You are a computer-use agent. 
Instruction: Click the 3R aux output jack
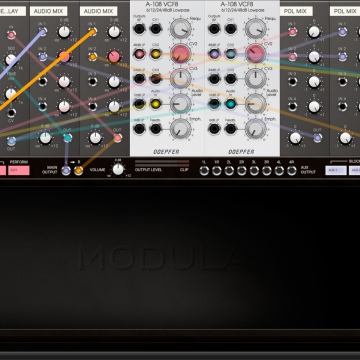267,171
